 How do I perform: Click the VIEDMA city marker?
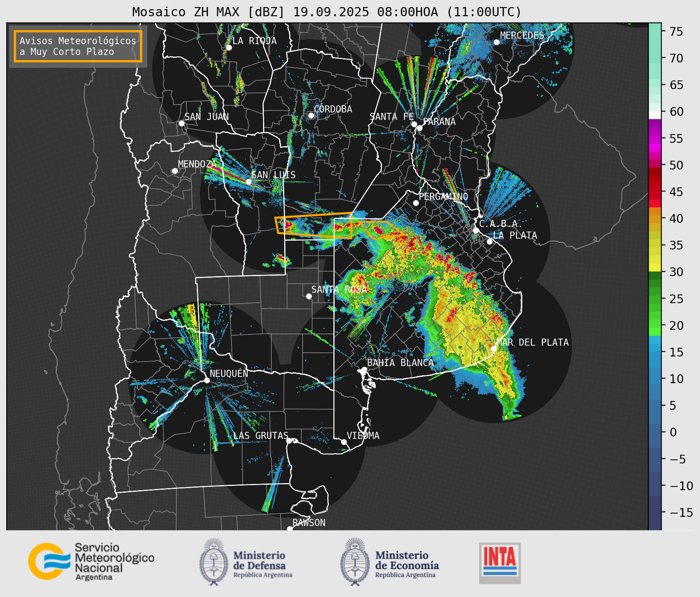344,442
